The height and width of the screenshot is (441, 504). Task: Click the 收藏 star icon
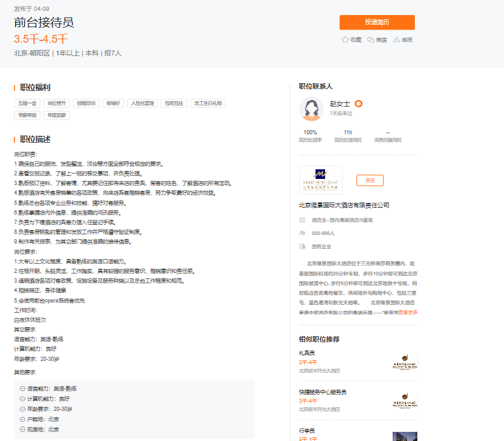346,40
